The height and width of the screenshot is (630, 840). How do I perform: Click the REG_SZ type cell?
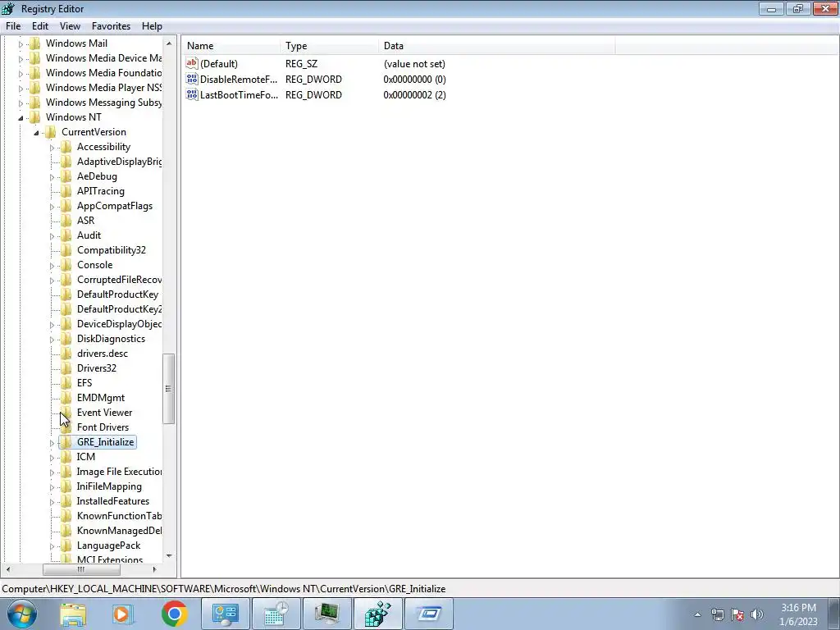coord(302,64)
